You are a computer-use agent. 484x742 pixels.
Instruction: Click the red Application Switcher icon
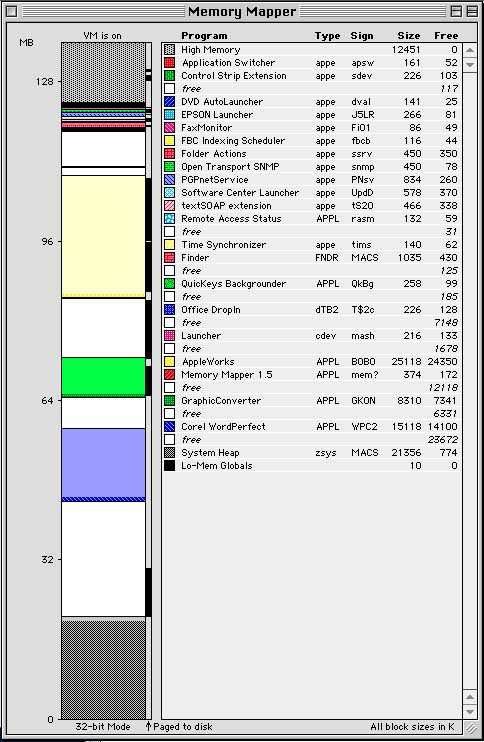169,62
